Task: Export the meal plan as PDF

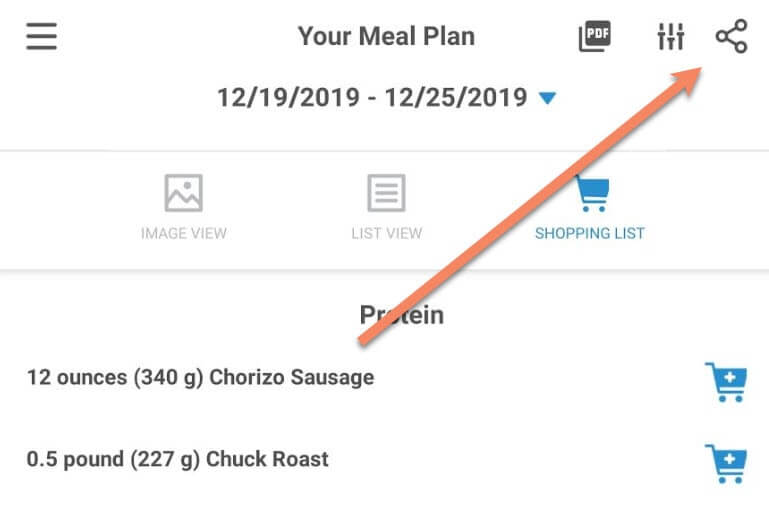Action: [x=594, y=38]
